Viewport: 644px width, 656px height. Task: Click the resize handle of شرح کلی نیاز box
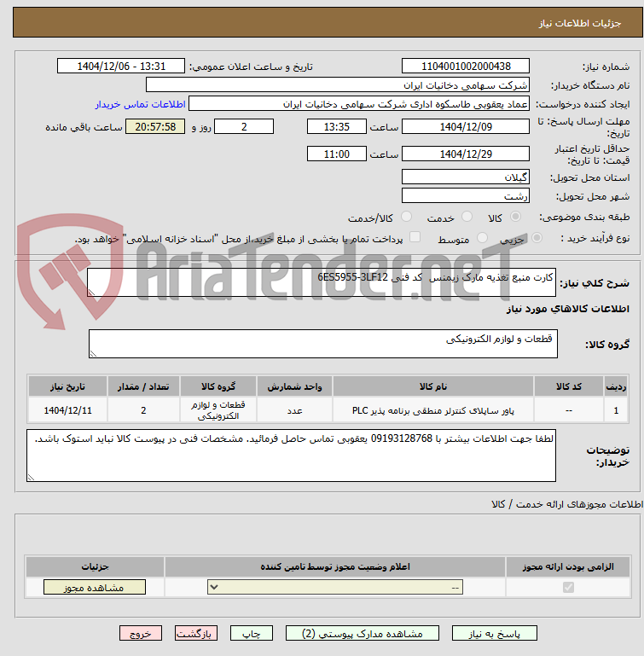click(x=91, y=293)
